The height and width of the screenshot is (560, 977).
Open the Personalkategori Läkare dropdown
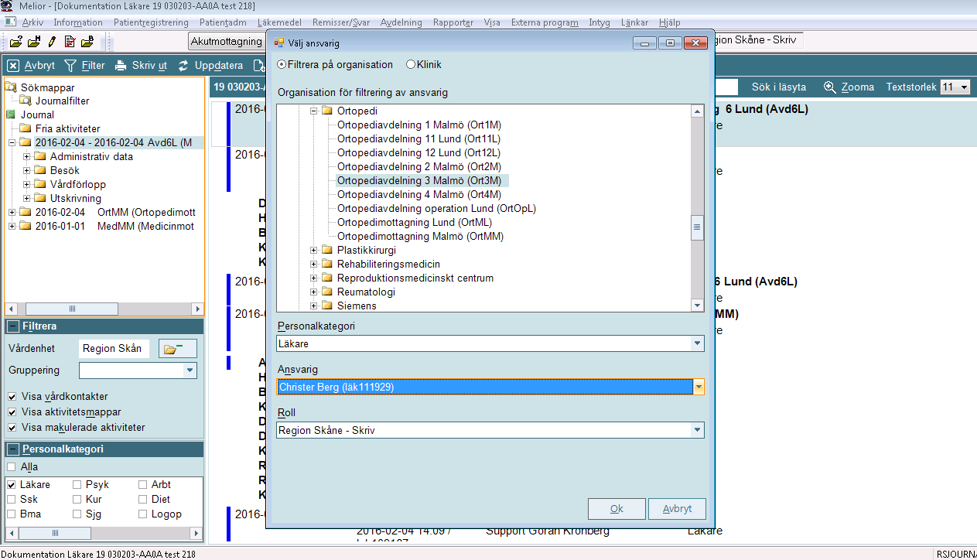(x=698, y=343)
